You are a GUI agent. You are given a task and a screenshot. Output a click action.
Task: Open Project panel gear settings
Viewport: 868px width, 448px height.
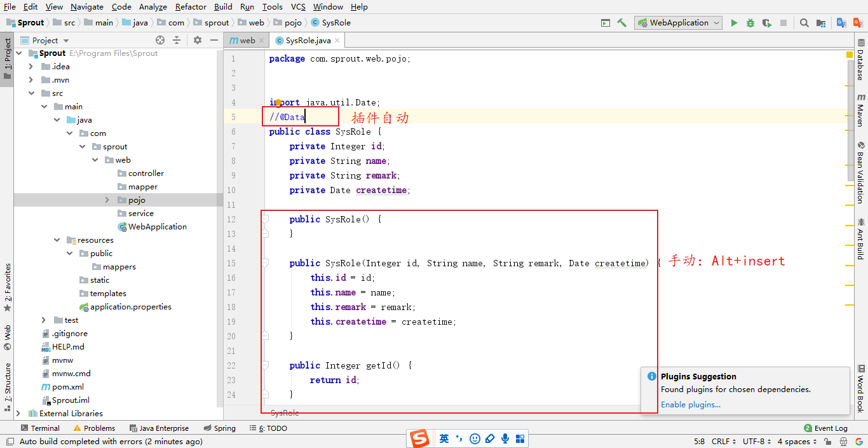198,40
